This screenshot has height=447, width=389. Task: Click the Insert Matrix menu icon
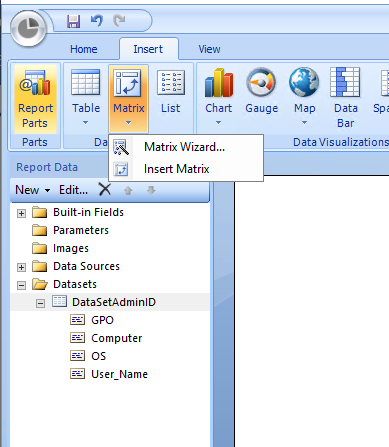121,169
